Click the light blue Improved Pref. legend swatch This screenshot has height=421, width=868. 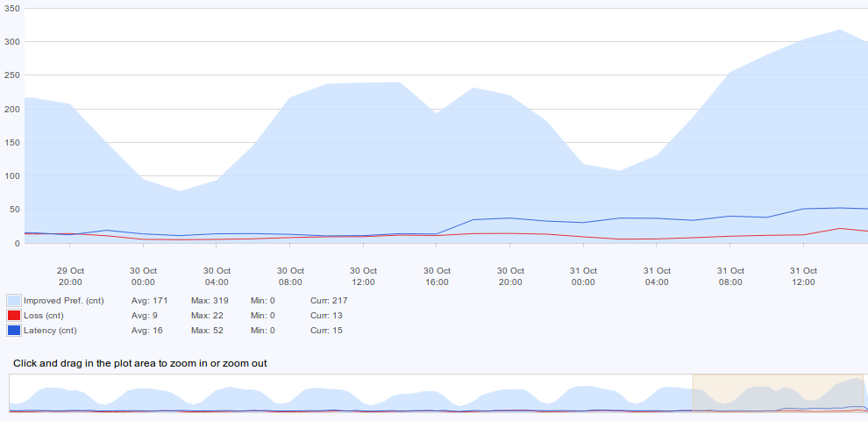point(13,301)
